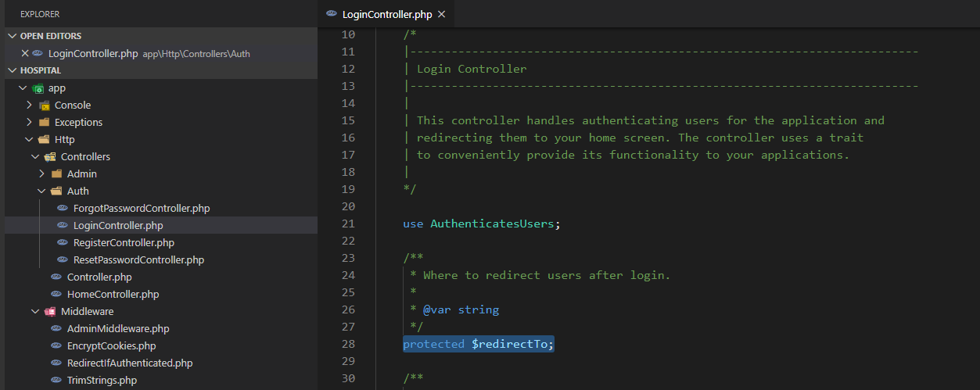The height and width of the screenshot is (390, 980).
Task: Click the Middleware folder icon
Action: (x=50, y=312)
